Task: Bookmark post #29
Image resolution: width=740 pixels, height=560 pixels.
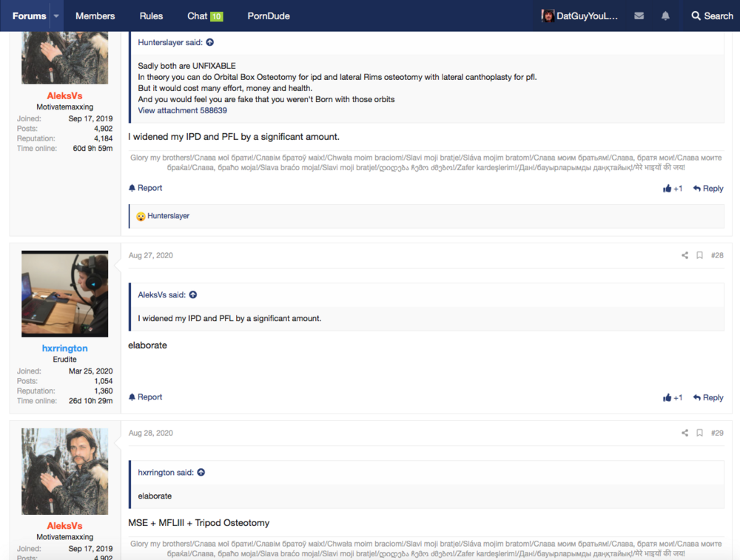Action: [699, 433]
